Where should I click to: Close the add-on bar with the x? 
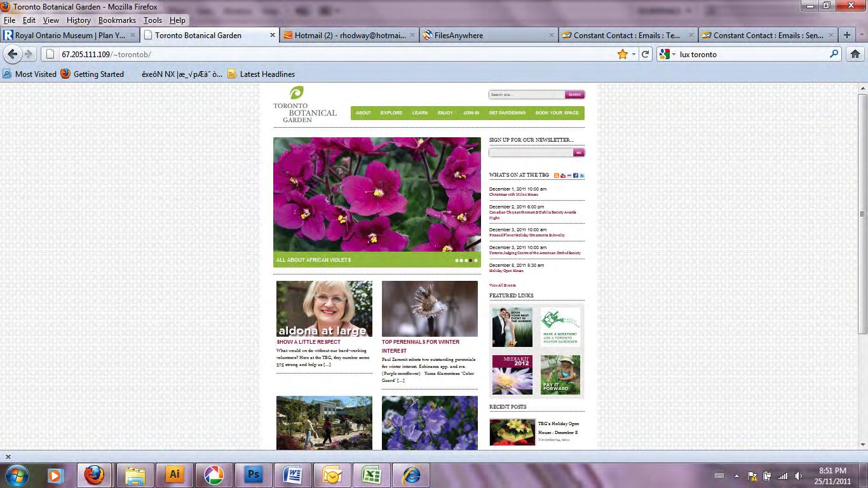coord(8,457)
